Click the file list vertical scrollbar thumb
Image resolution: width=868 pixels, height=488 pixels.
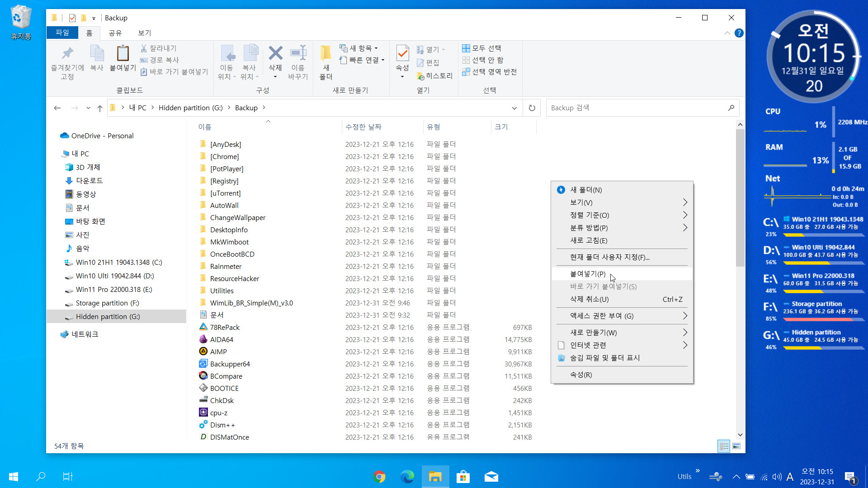[740, 198]
